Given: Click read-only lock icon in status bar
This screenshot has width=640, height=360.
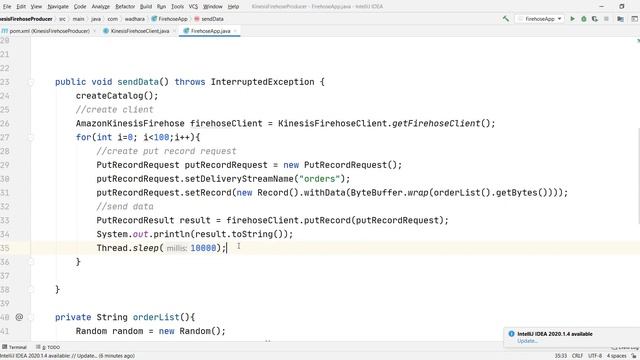Looking at the screenshot, I should tap(634, 356).
